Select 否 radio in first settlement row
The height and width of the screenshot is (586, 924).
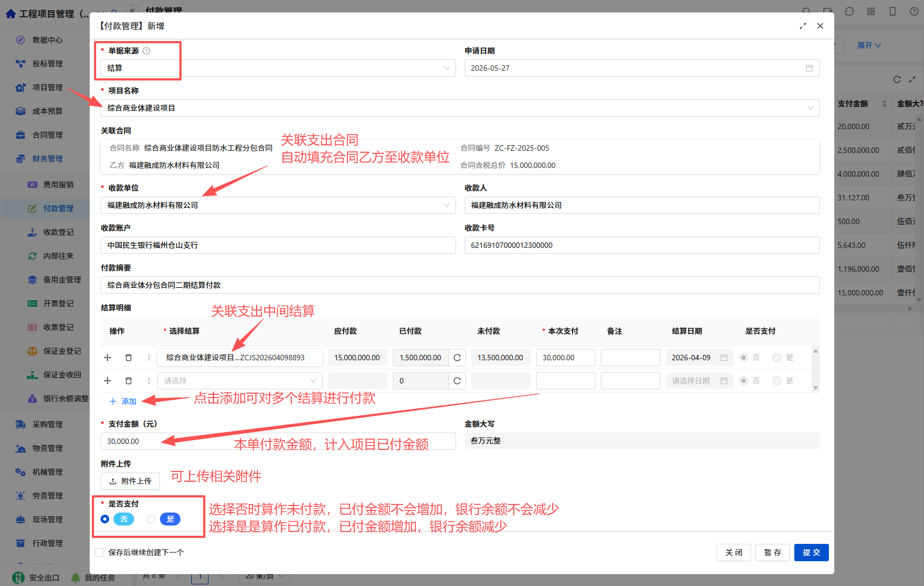[744, 358]
